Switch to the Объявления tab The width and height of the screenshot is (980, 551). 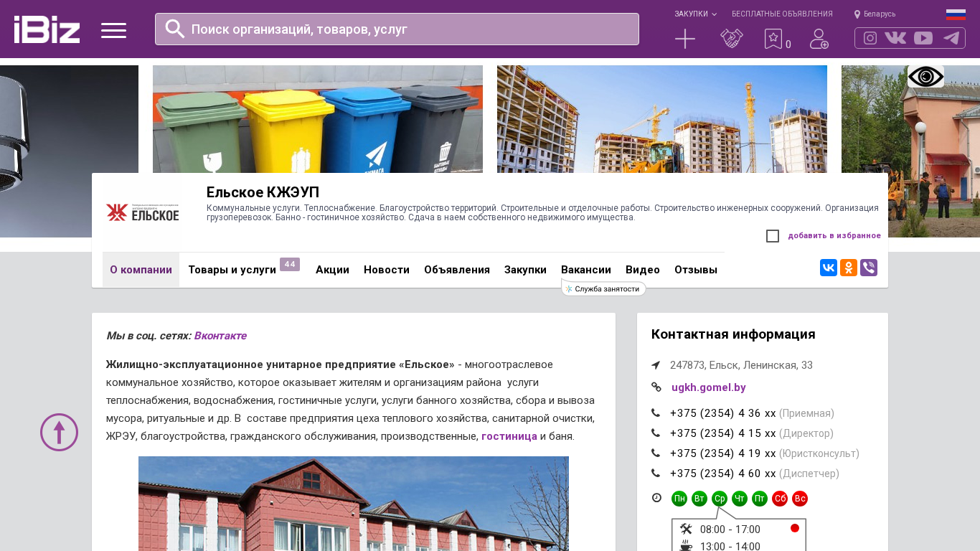click(457, 270)
